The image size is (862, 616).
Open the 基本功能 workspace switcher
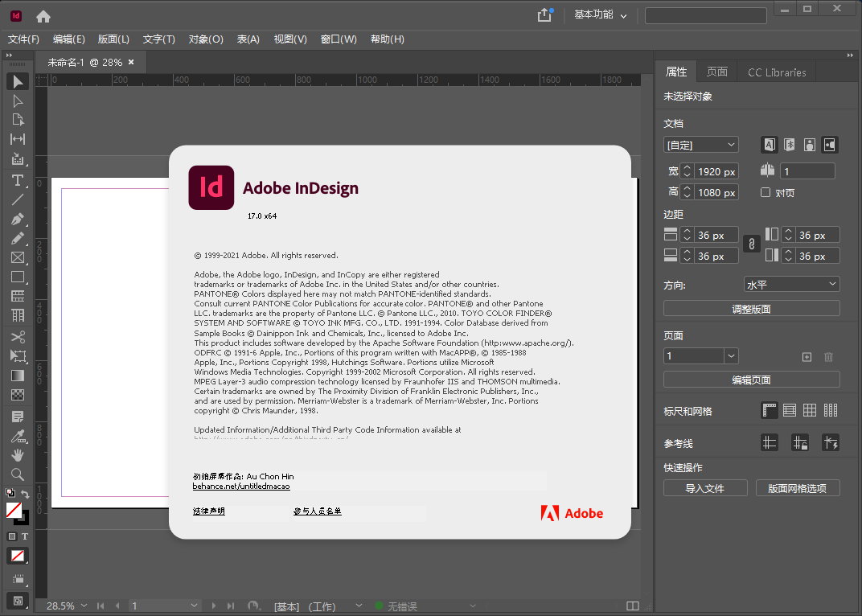pyautogui.click(x=600, y=15)
